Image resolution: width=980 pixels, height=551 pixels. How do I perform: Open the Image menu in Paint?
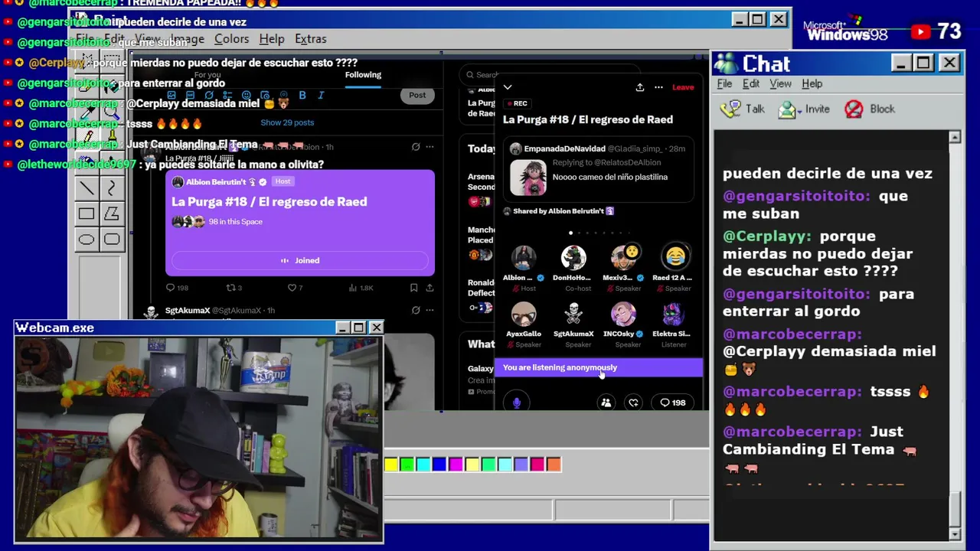click(187, 39)
